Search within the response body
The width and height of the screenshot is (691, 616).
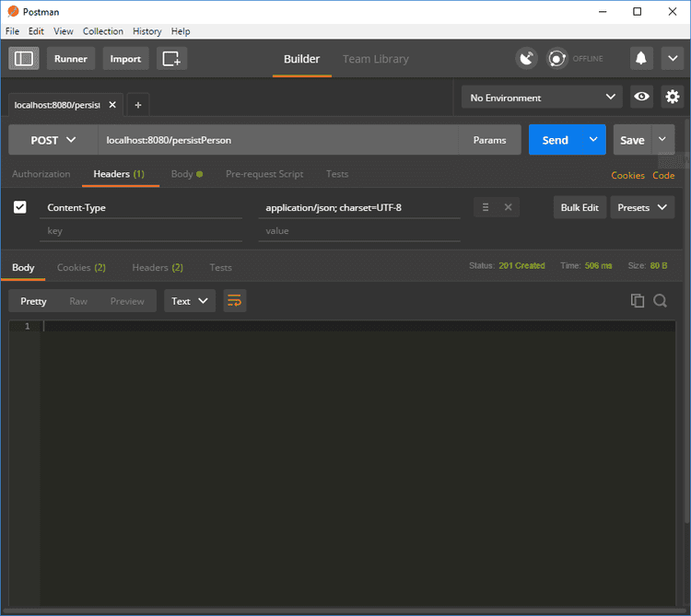click(x=661, y=301)
